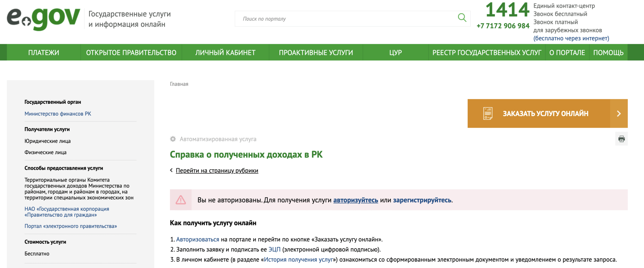Click the back chevron before Перейти на страницу рубрики

click(x=172, y=171)
